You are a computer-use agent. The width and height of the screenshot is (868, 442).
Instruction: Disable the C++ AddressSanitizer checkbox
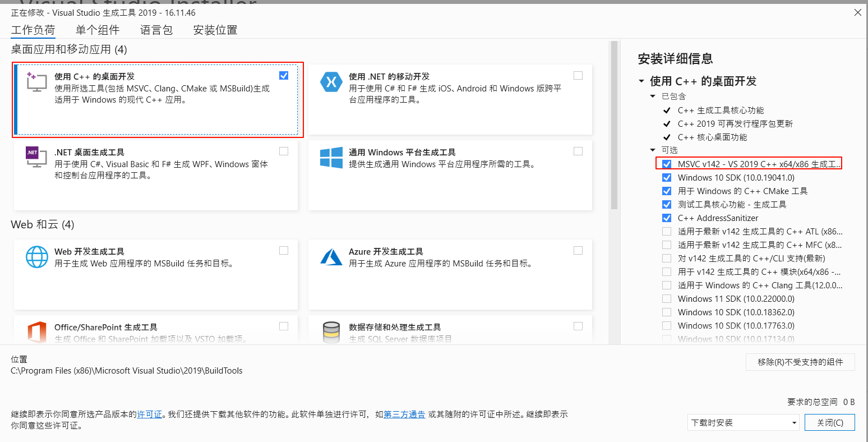(x=667, y=218)
